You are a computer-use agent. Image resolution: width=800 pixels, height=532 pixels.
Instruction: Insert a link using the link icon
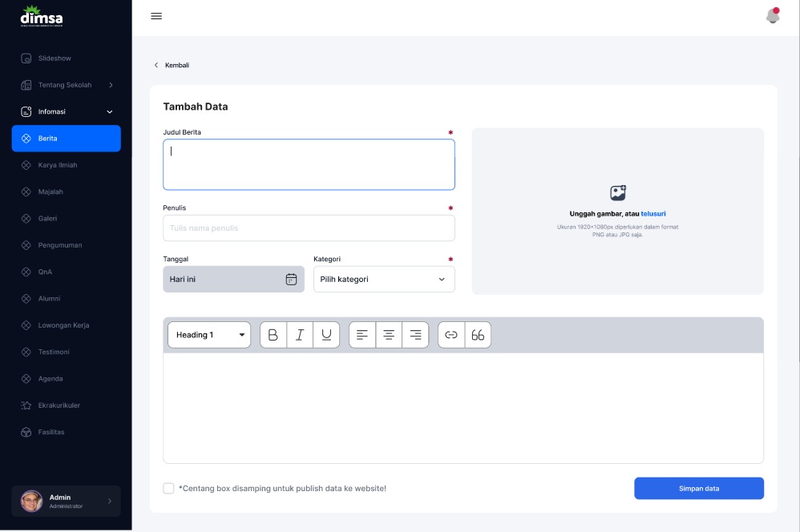451,335
